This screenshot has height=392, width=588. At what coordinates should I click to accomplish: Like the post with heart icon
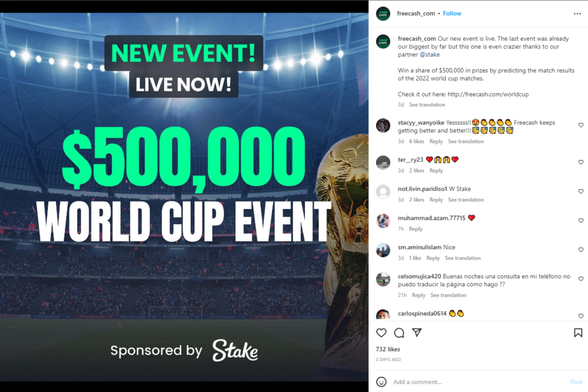[x=381, y=333]
